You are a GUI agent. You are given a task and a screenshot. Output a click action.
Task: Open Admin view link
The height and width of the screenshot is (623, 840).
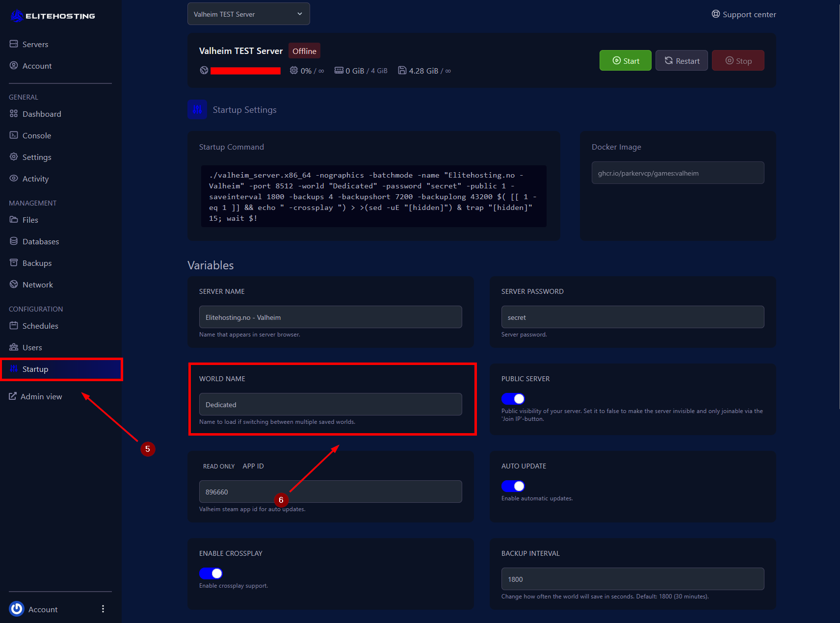point(35,396)
